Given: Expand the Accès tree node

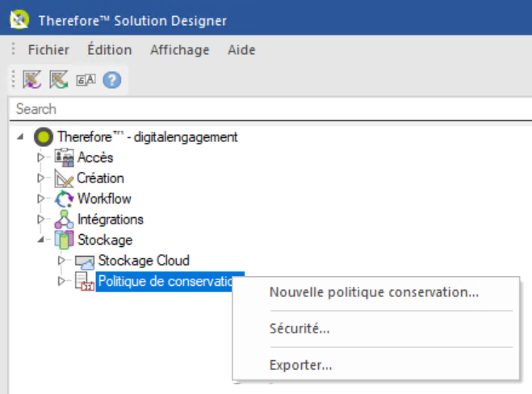Looking at the screenshot, I should click(40, 157).
